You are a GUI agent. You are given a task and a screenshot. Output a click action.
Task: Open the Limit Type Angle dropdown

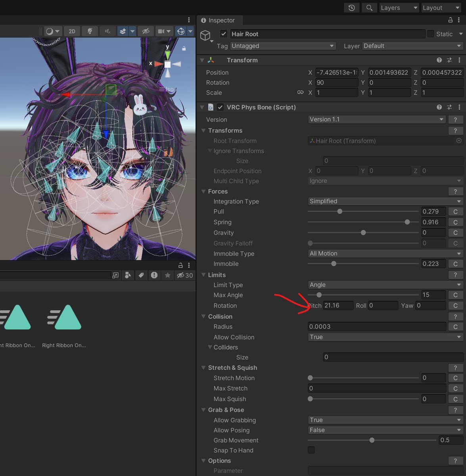pyautogui.click(x=385, y=285)
